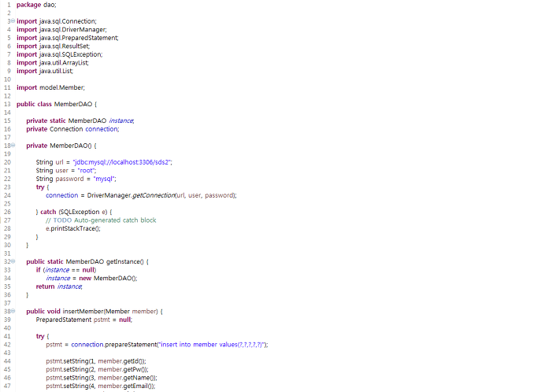Click the 'try {' keyword on line 23
Image resolution: width=559 pixels, height=392 pixels.
(43, 187)
